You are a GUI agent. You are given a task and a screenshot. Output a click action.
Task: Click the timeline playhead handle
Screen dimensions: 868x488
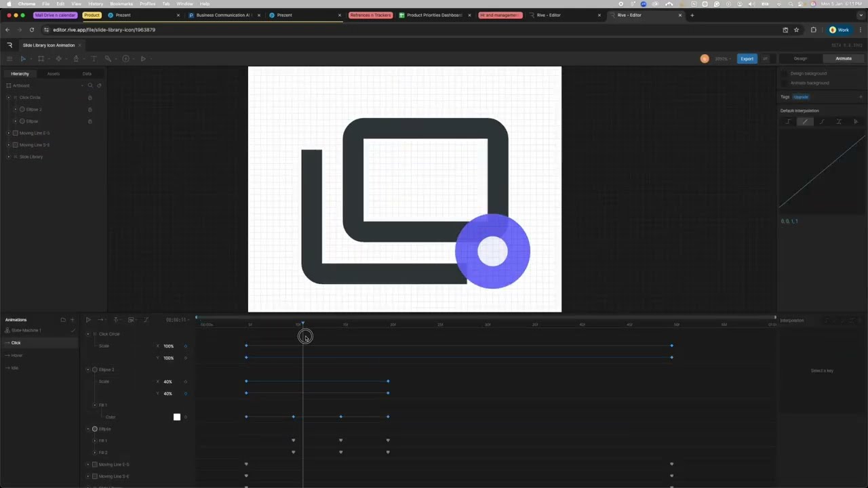tap(302, 324)
